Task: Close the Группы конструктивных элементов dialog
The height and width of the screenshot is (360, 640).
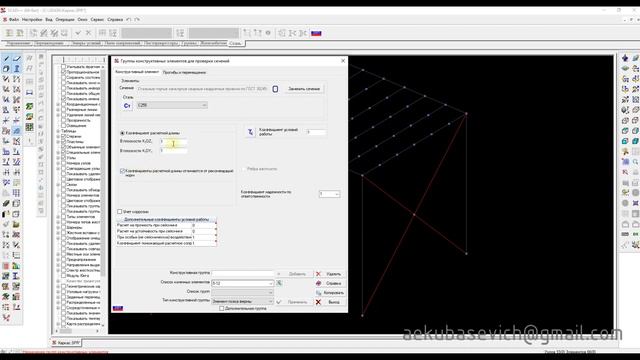Action: [x=343, y=61]
